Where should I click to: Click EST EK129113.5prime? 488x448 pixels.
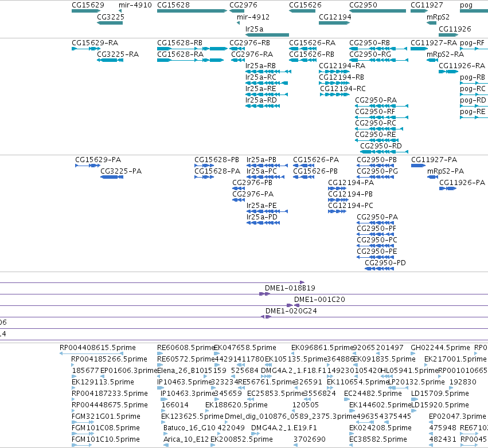pyautogui.click(x=103, y=382)
